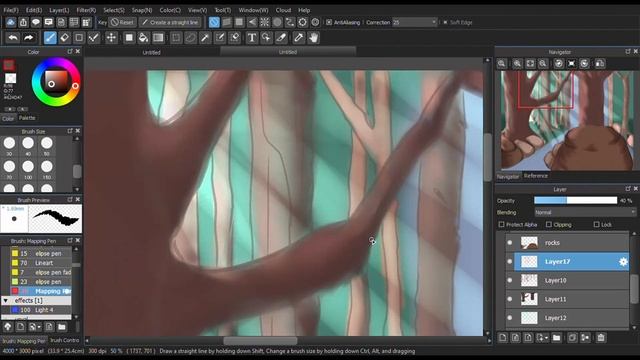
Task: Select the Magic Wand tool
Action: coord(205,38)
